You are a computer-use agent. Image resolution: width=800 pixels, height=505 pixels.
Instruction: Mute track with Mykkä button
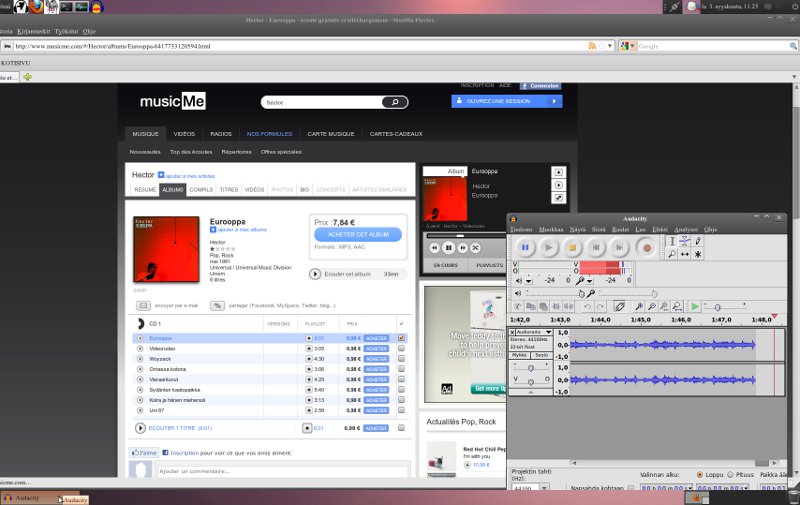519,355
